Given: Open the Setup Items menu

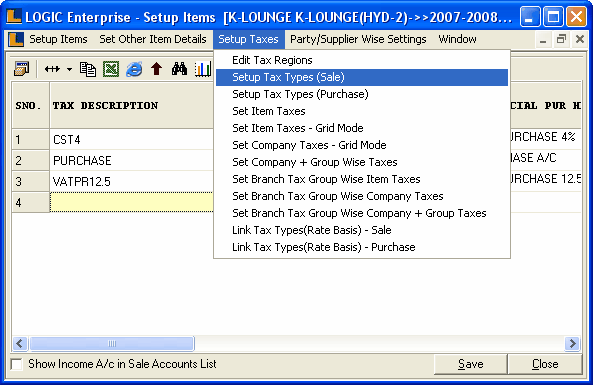Looking at the screenshot, I should tap(58, 39).
